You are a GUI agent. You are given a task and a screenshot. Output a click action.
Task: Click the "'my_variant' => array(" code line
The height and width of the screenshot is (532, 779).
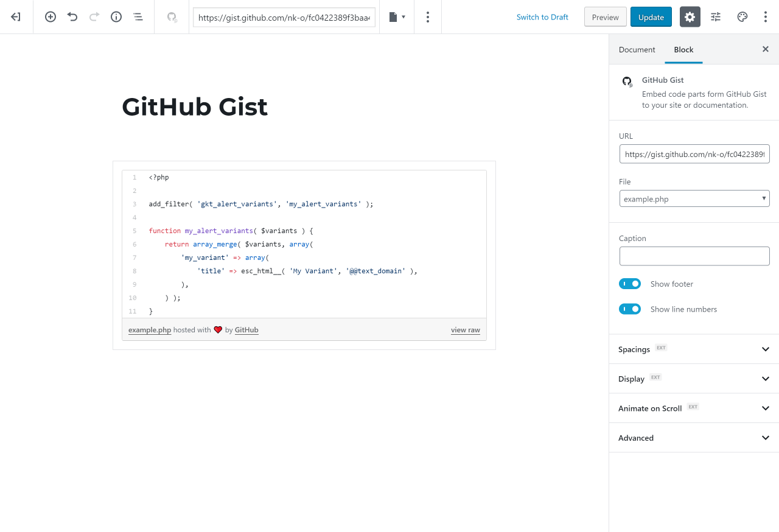(x=225, y=257)
